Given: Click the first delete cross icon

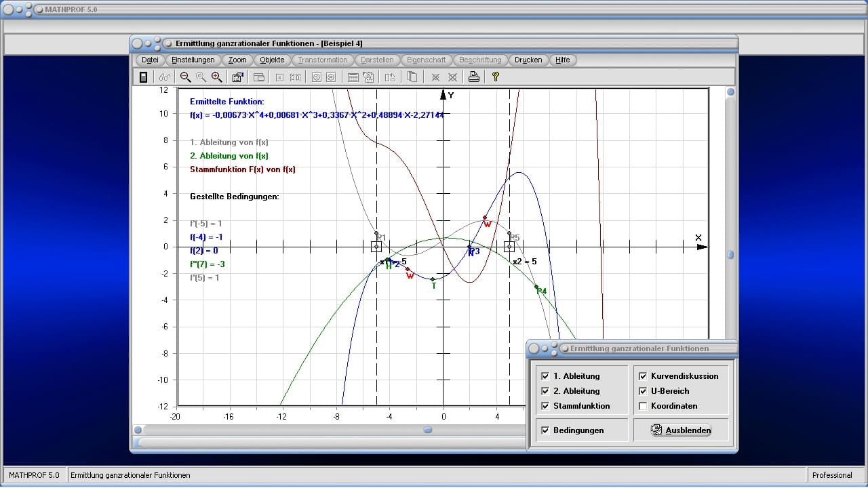Looking at the screenshot, I should point(435,77).
